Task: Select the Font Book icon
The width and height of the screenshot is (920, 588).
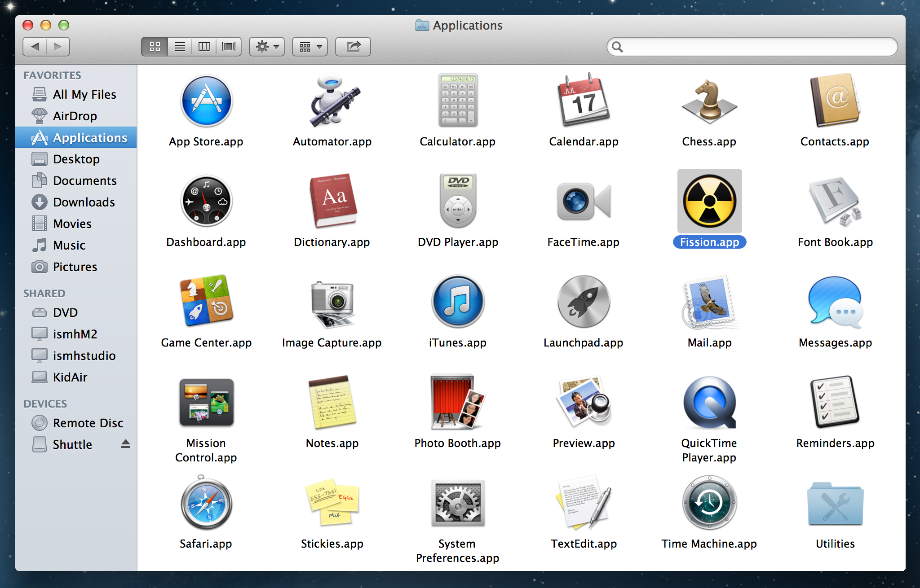Action: (835, 201)
